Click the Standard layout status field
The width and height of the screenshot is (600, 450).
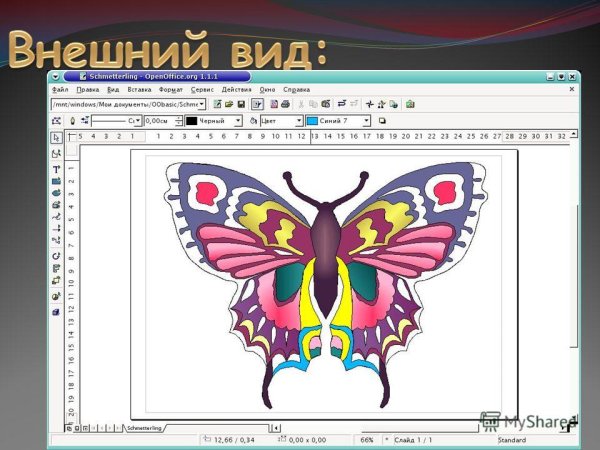[512, 440]
